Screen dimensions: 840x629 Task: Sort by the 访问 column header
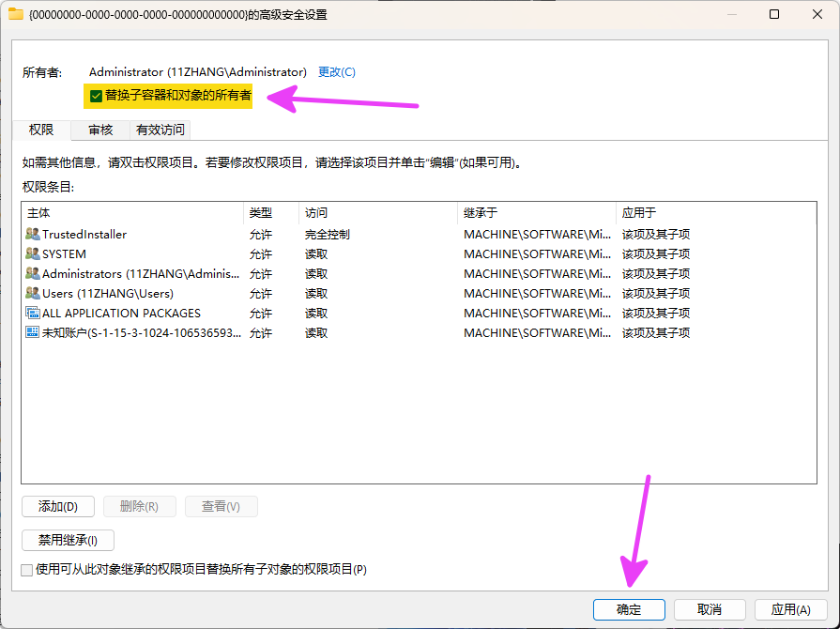pos(378,213)
